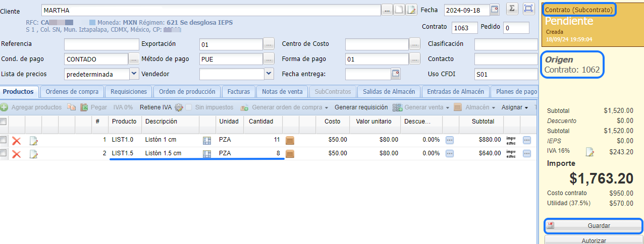Click Agregar productos

pyautogui.click(x=31, y=107)
